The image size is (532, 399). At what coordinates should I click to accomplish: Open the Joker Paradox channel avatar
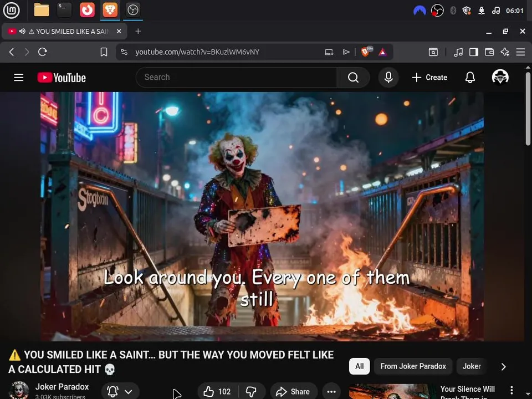click(19, 391)
